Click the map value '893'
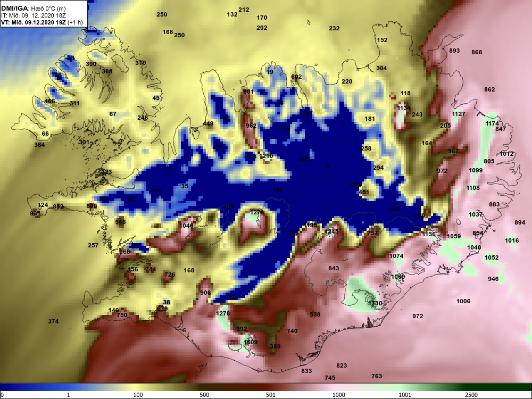Screen dimensions: 532x399 (x=454, y=51)
